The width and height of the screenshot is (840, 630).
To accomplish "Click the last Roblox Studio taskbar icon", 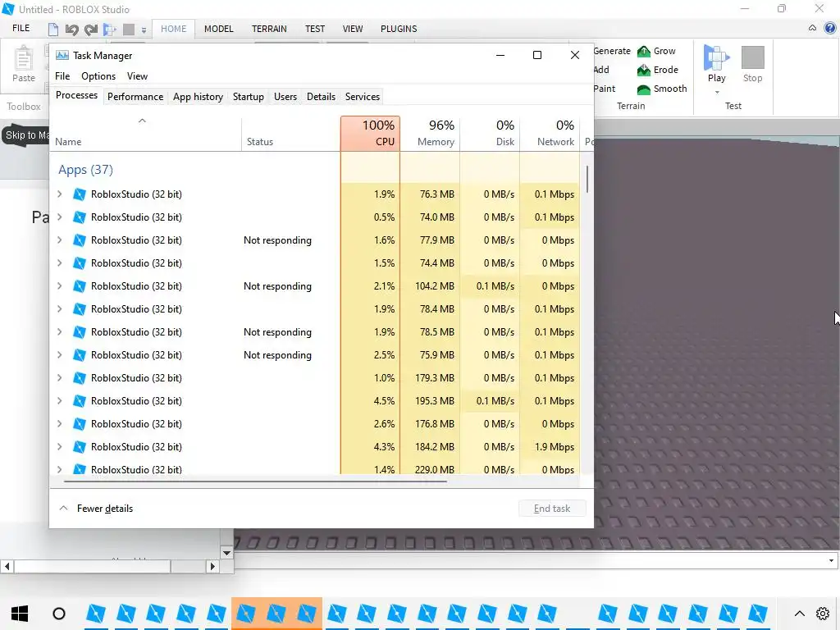I will [758, 614].
